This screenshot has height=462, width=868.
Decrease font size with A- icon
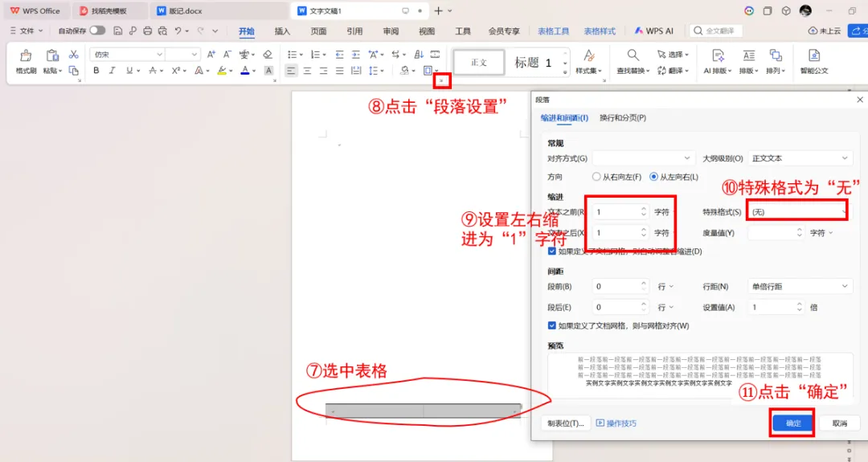(227, 54)
